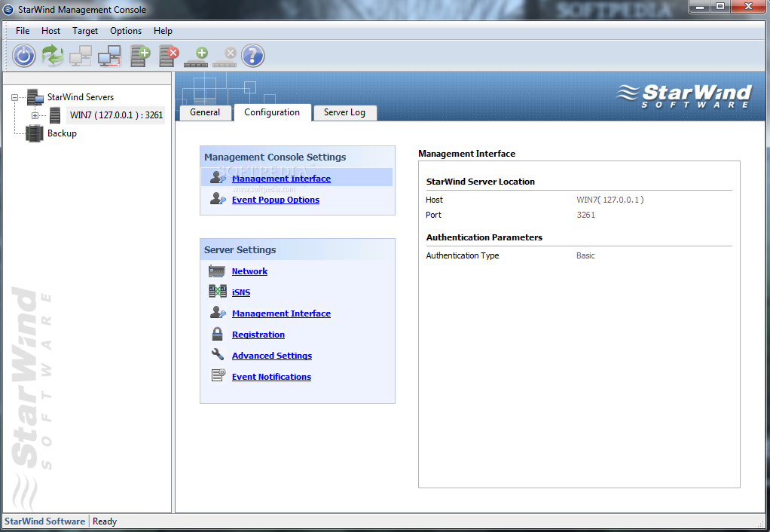This screenshot has height=532, width=770.
Task: Click the disconnect host computers icon
Action: coord(109,56)
